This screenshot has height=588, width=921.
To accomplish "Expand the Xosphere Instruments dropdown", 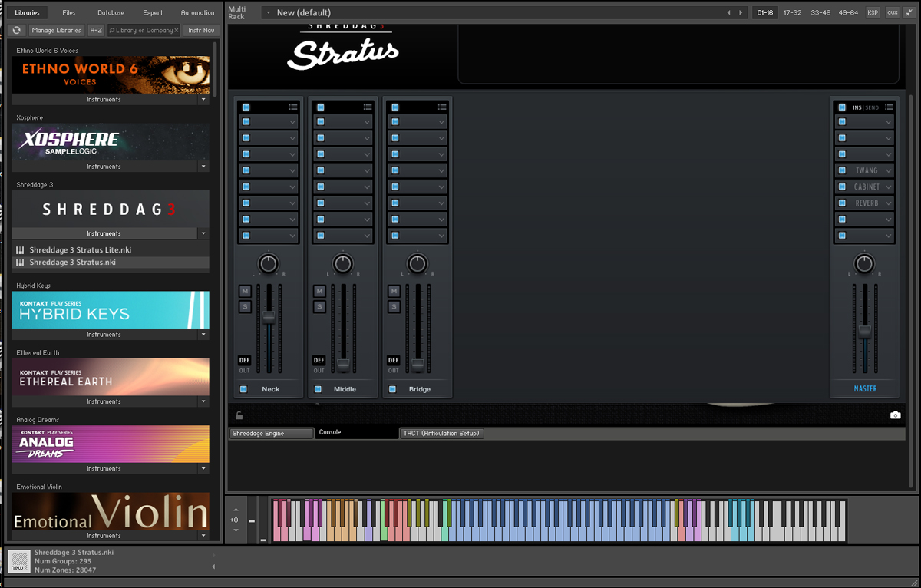I will click(x=203, y=167).
